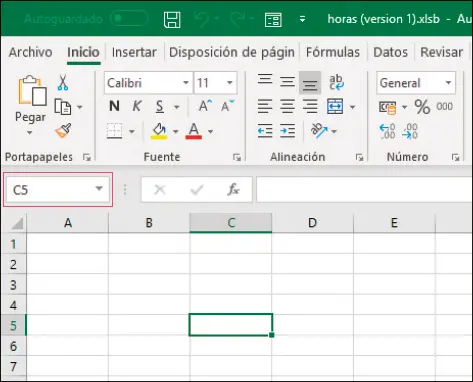This screenshot has height=382, width=473.
Task: Expand underline style options arrow
Action: pyautogui.click(x=177, y=107)
